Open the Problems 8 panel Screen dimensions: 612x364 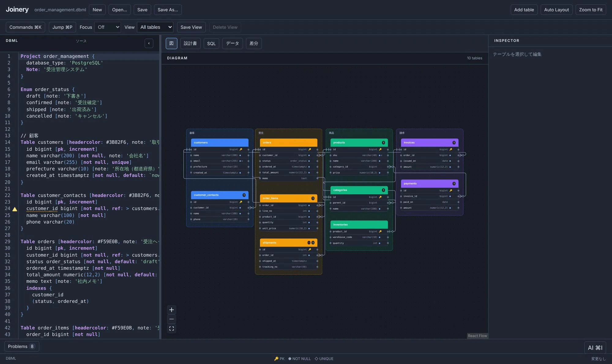(22, 347)
